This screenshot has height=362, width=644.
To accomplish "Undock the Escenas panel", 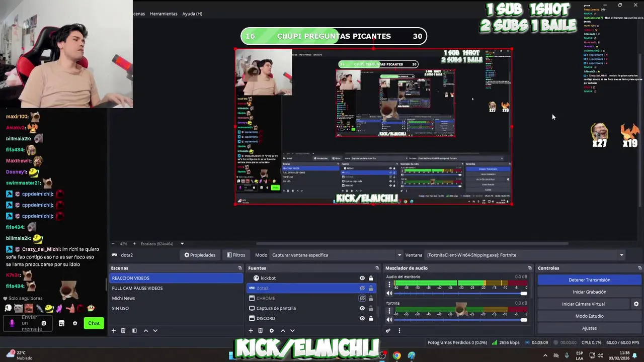I will pyautogui.click(x=240, y=268).
